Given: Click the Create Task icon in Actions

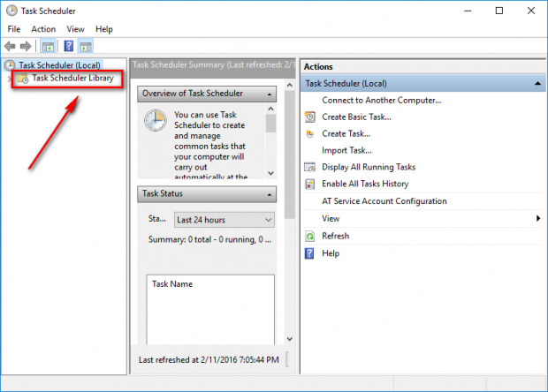Looking at the screenshot, I should tap(309, 133).
